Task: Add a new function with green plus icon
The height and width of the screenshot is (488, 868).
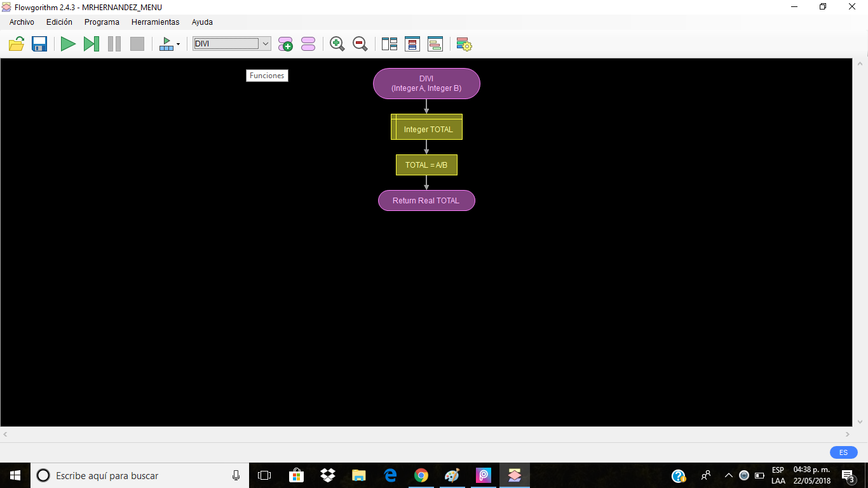Action: click(285, 44)
